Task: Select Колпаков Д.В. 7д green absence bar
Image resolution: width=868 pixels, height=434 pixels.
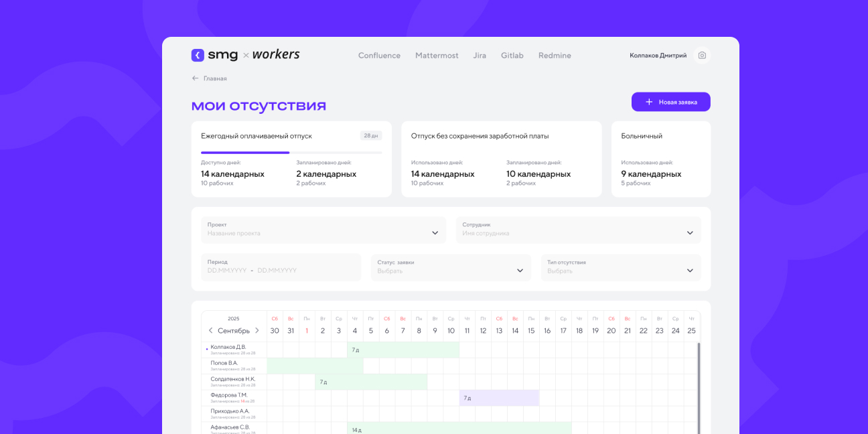Action: [403, 350]
